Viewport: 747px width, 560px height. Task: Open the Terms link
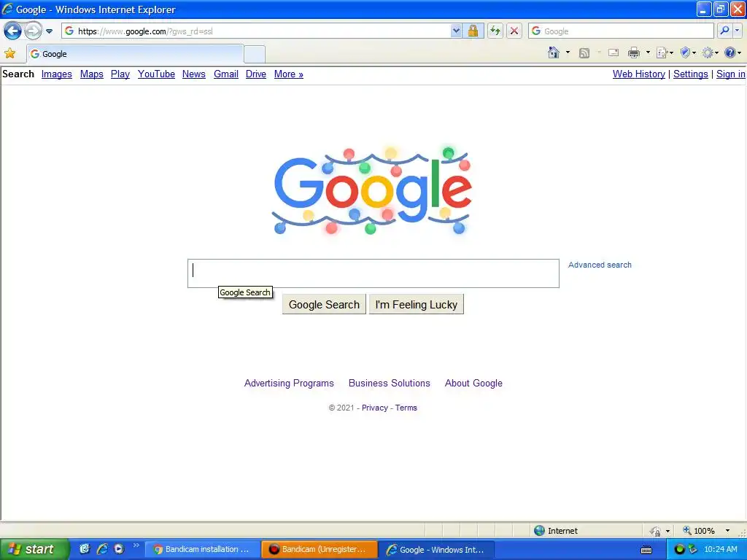coord(406,408)
